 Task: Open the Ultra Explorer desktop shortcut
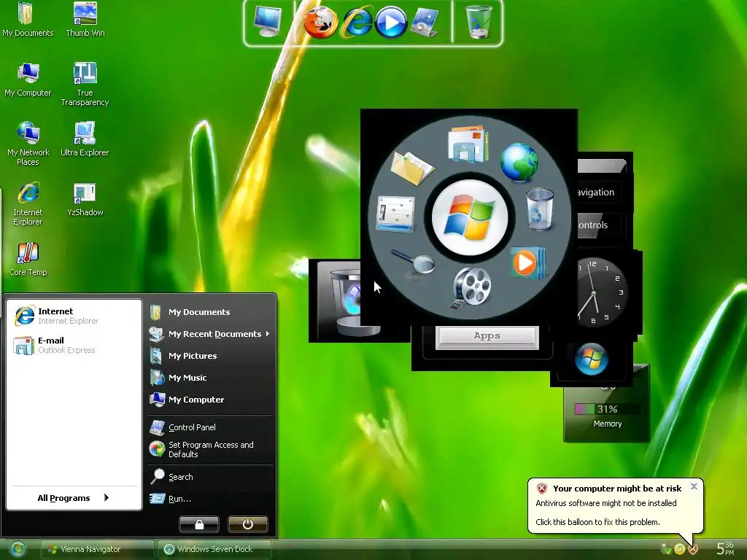[x=85, y=139]
